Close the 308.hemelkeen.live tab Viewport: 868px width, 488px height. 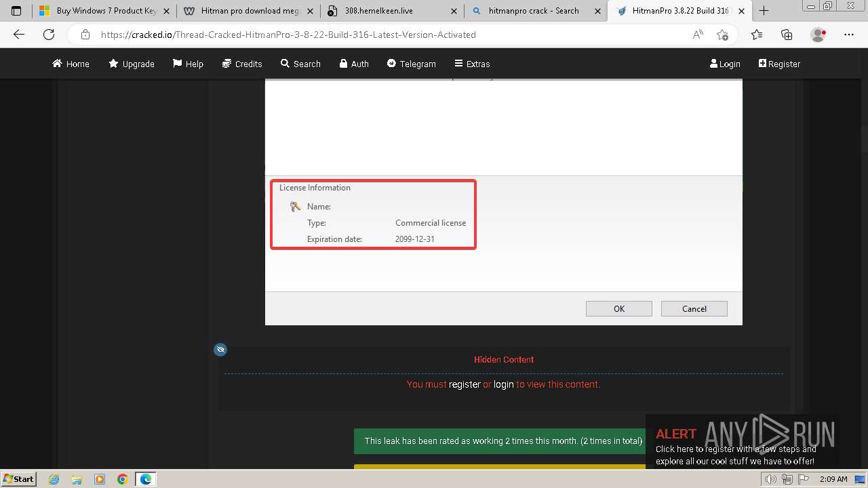coord(455,11)
